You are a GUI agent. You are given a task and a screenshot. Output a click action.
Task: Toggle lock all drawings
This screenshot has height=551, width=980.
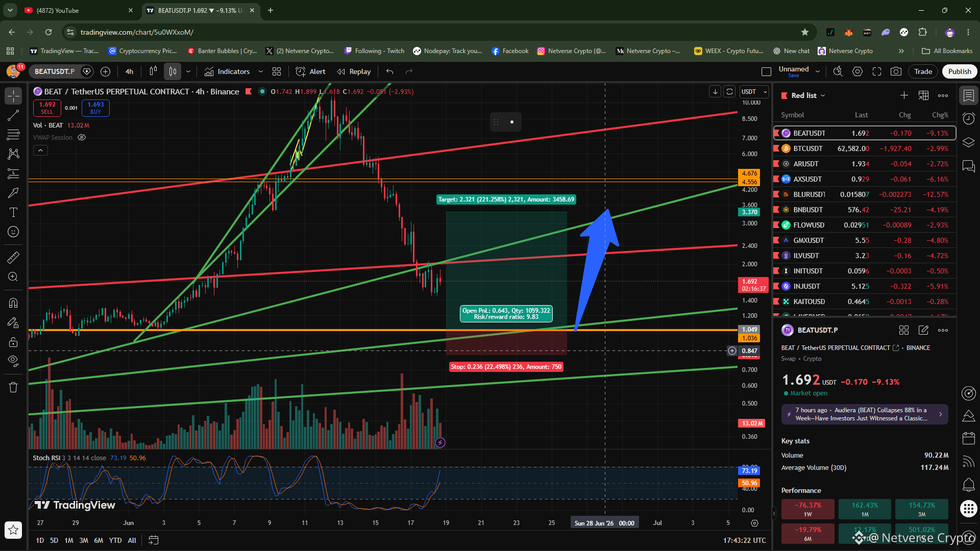[13, 342]
